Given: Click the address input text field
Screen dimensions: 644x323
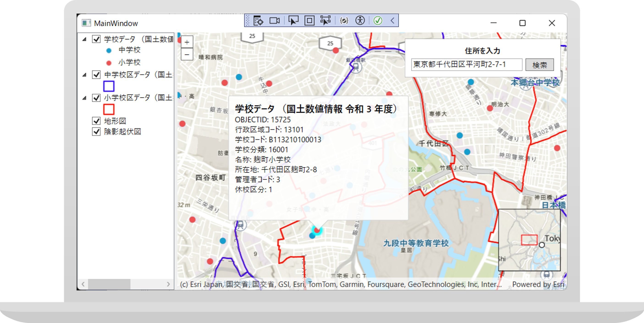Looking at the screenshot, I should pos(466,65).
